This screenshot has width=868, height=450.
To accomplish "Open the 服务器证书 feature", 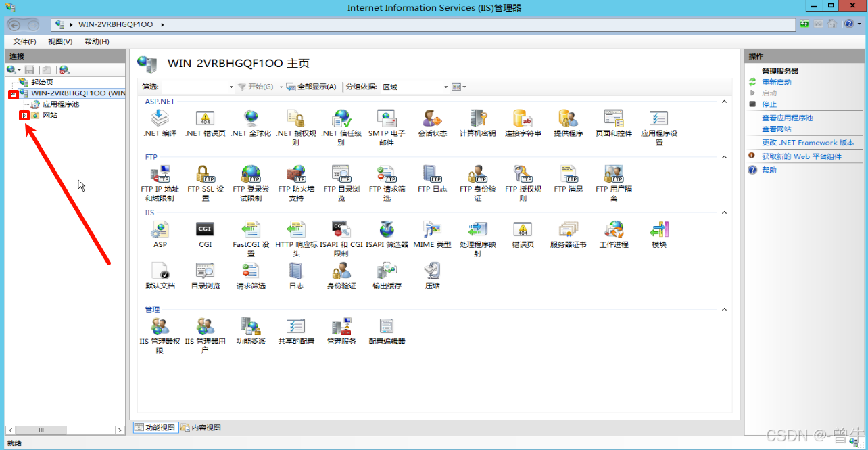I will [x=568, y=234].
